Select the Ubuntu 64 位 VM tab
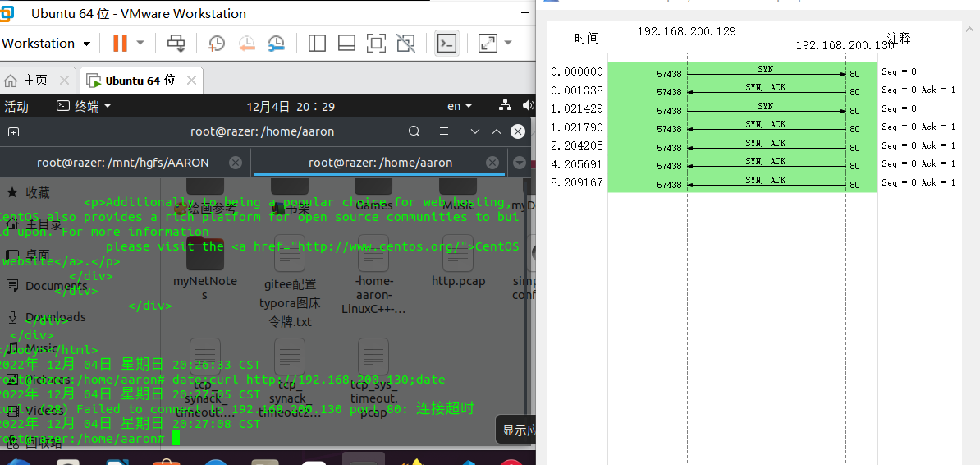Image resolution: width=980 pixels, height=465 pixels. (x=140, y=81)
